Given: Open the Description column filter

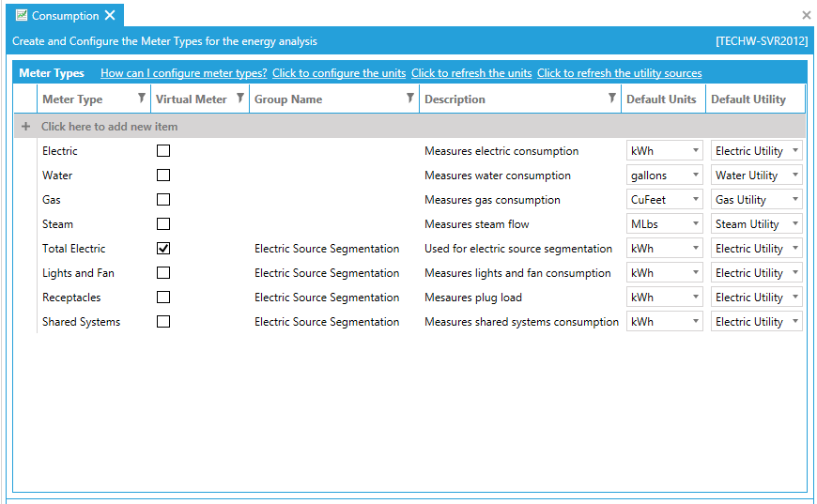Looking at the screenshot, I should point(612,99).
